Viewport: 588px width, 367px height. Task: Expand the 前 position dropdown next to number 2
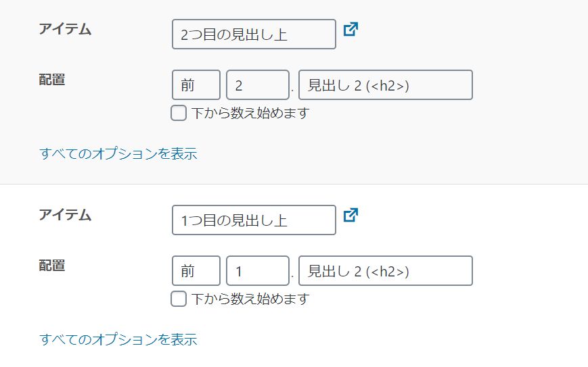[x=196, y=85]
